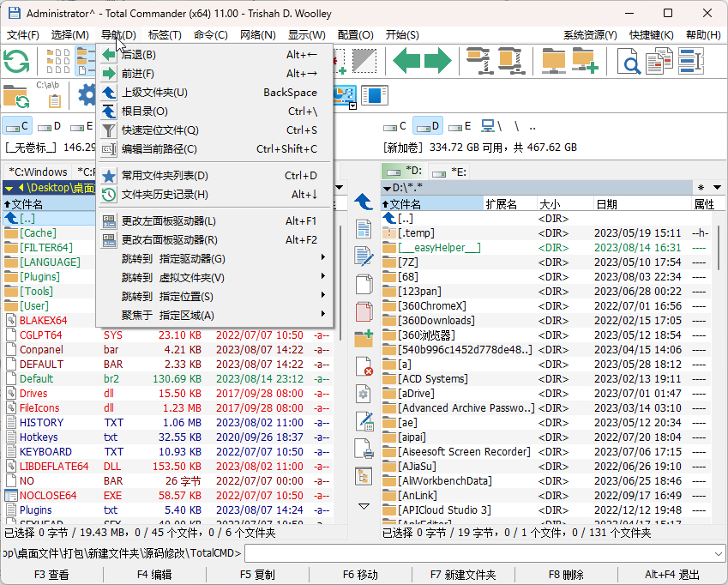
Task: Switch to the *E: tab on the right
Action: (x=449, y=172)
